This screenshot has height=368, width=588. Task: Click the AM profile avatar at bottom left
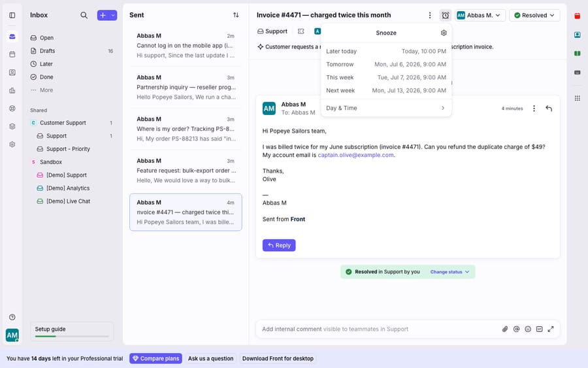(x=12, y=335)
